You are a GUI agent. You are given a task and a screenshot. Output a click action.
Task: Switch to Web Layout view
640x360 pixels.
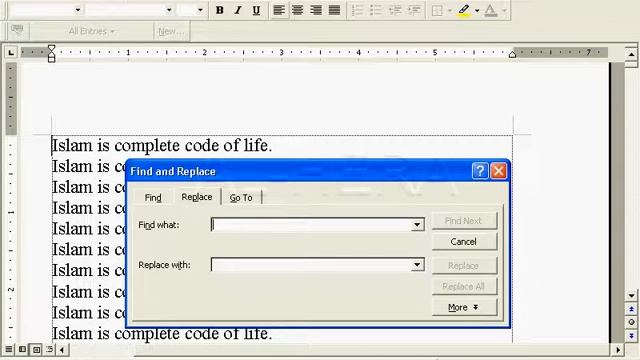(22, 349)
